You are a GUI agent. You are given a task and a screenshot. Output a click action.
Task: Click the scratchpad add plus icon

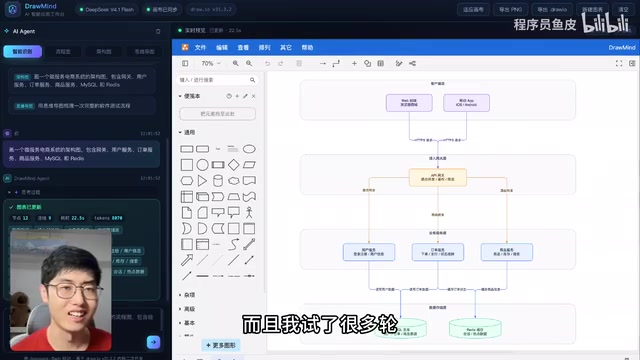[x=237, y=96]
